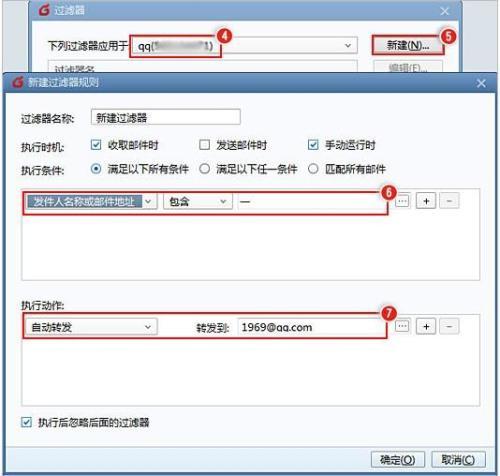The image size is (500, 476).
Task: Toggle the 收取邮件时 checkbox
Action: tap(96, 145)
